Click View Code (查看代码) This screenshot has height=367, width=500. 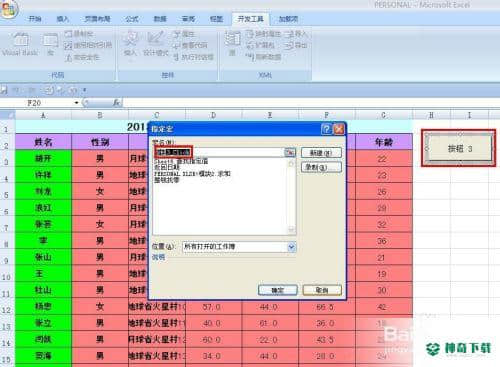[191, 45]
